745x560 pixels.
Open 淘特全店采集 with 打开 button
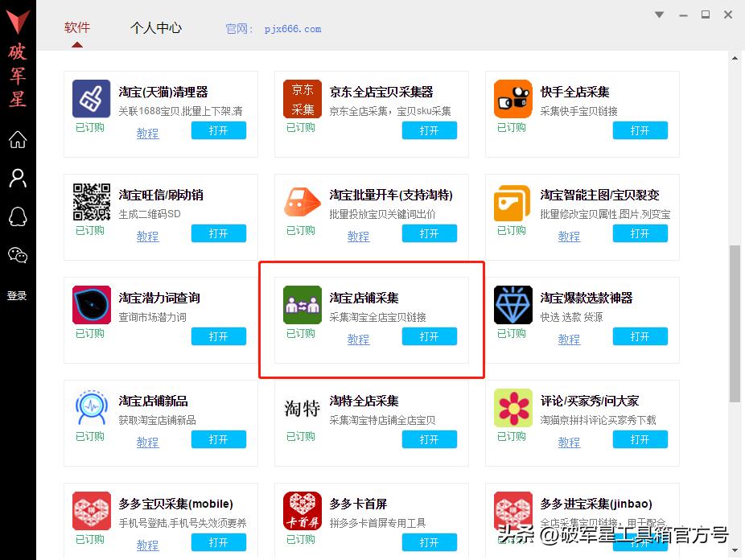[x=429, y=439]
